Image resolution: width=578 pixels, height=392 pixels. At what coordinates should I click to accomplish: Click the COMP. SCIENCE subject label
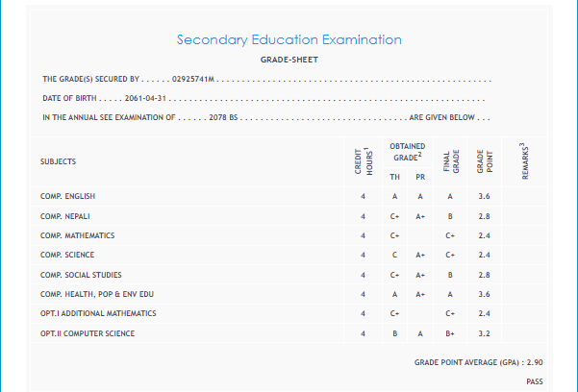coord(66,255)
